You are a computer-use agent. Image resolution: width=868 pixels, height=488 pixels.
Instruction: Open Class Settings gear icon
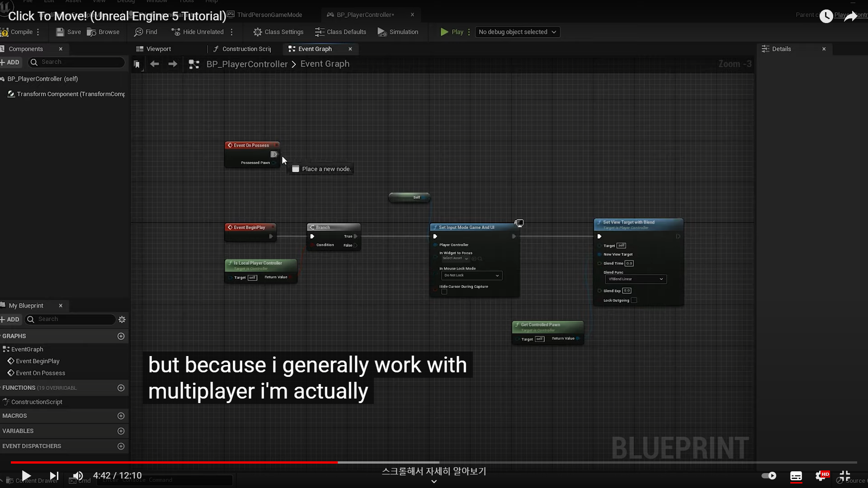[257, 32]
